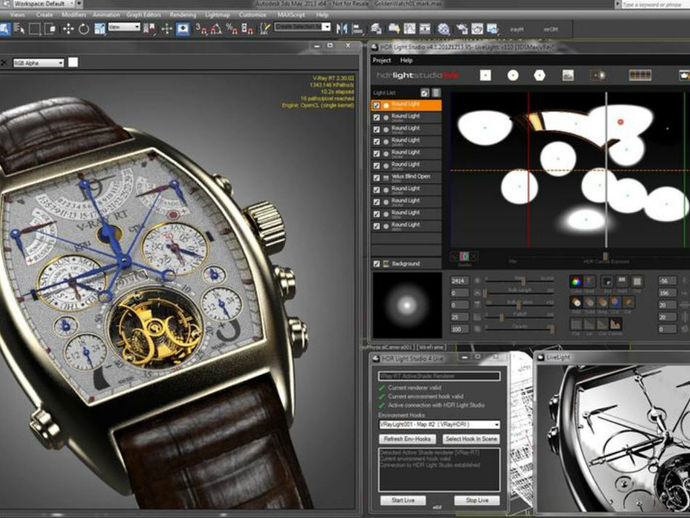Open the Schematic View icon
Image resolution: width=690 pixels, height=518 pixels.
tap(425, 29)
